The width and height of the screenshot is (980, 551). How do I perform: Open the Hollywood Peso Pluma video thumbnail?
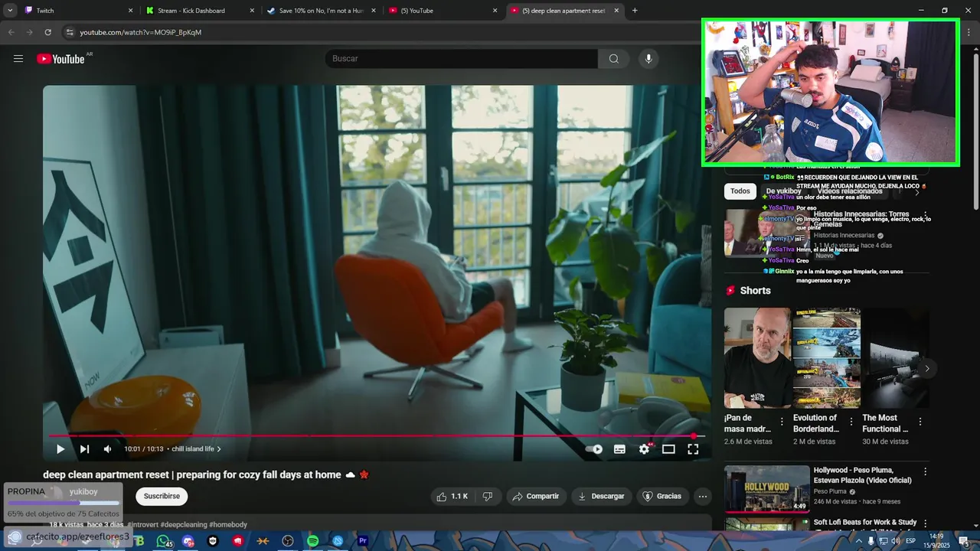pyautogui.click(x=766, y=489)
